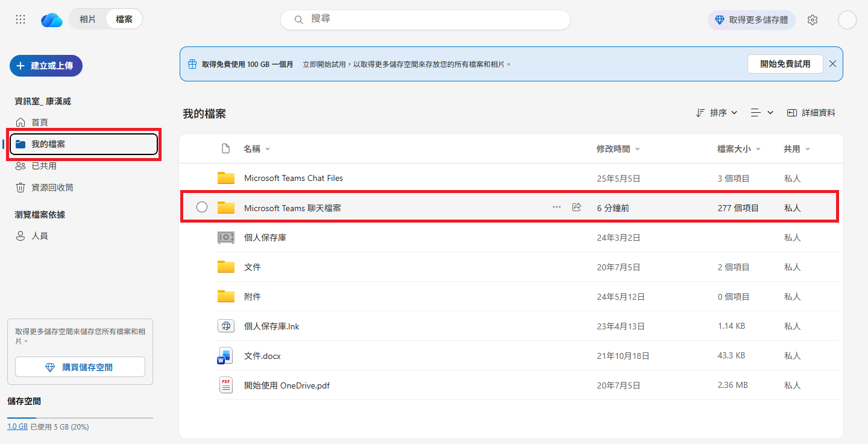Open the 文件 folder name
868x444 pixels.
(253, 267)
